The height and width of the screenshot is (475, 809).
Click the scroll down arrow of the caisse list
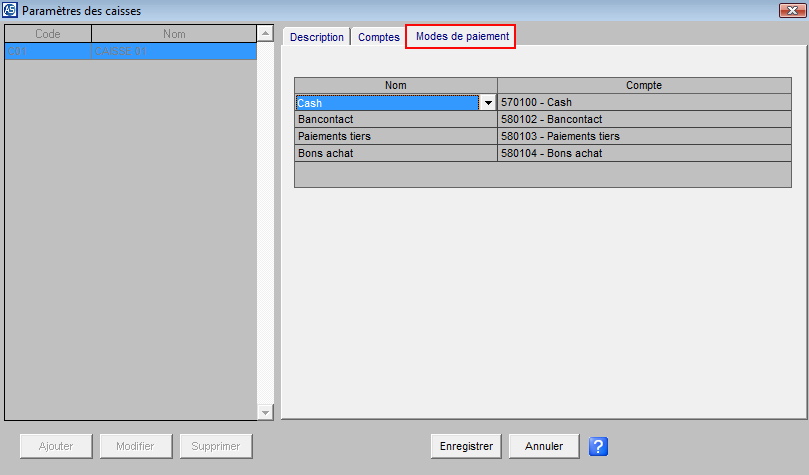[265, 412]
